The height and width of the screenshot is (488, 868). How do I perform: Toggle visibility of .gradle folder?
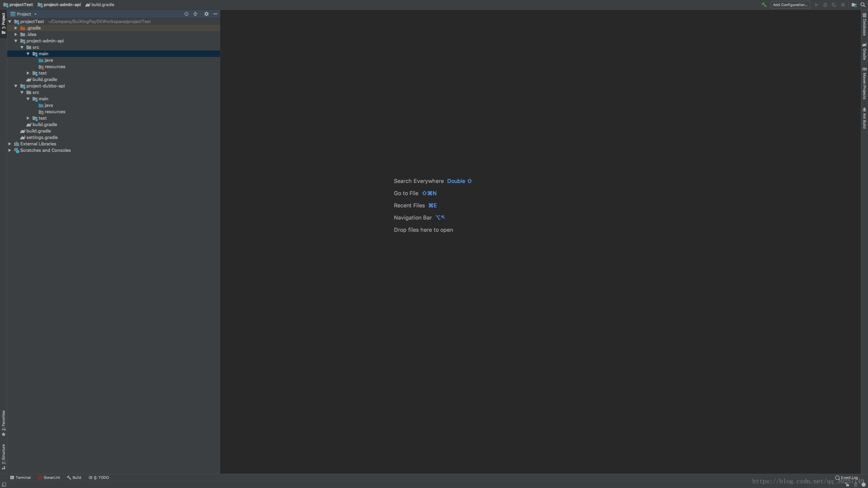16,27
